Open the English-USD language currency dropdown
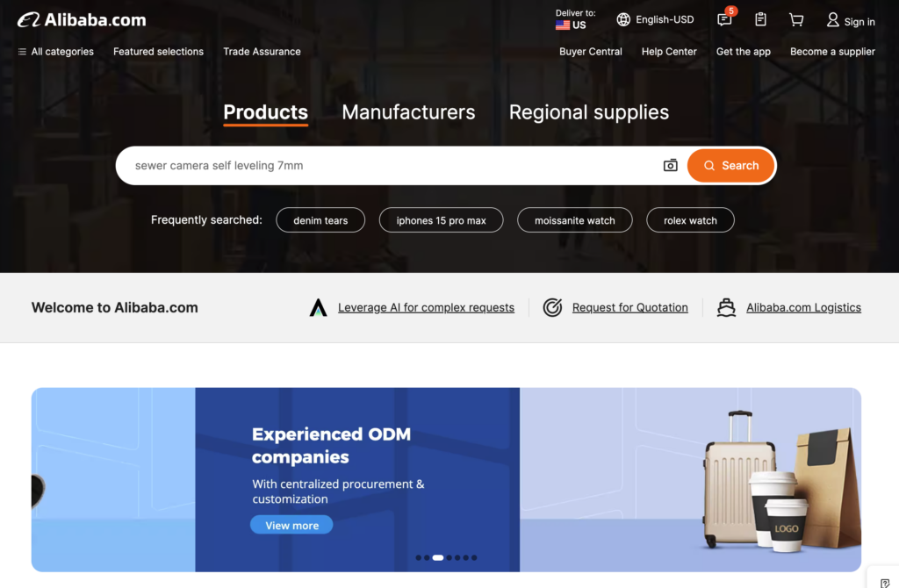Image resolution: width=899 pixels, height=588 pixels. pos(655,19)
